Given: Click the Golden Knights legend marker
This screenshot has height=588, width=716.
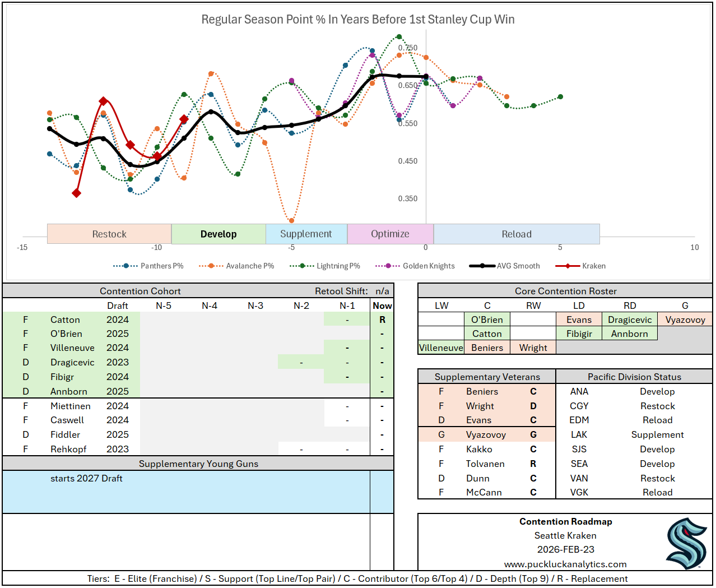Looking at the screenshot, I should click(388, 266).
